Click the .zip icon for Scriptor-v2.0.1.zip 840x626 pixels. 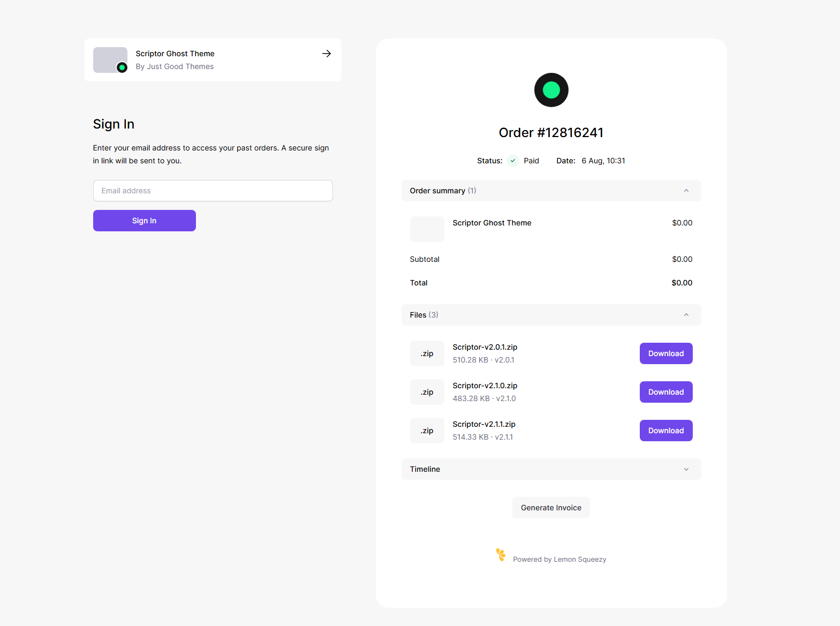427,353
